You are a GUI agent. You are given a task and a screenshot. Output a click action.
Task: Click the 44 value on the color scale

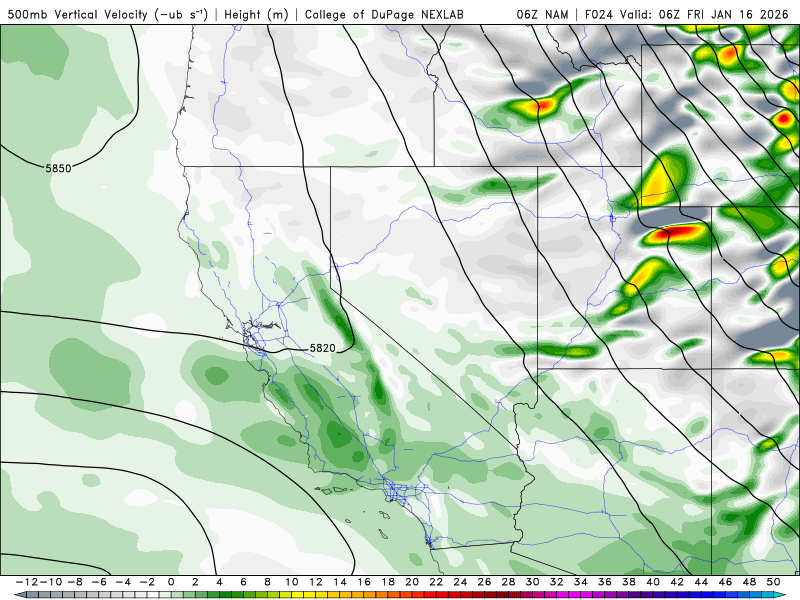[x=701, y=582]
